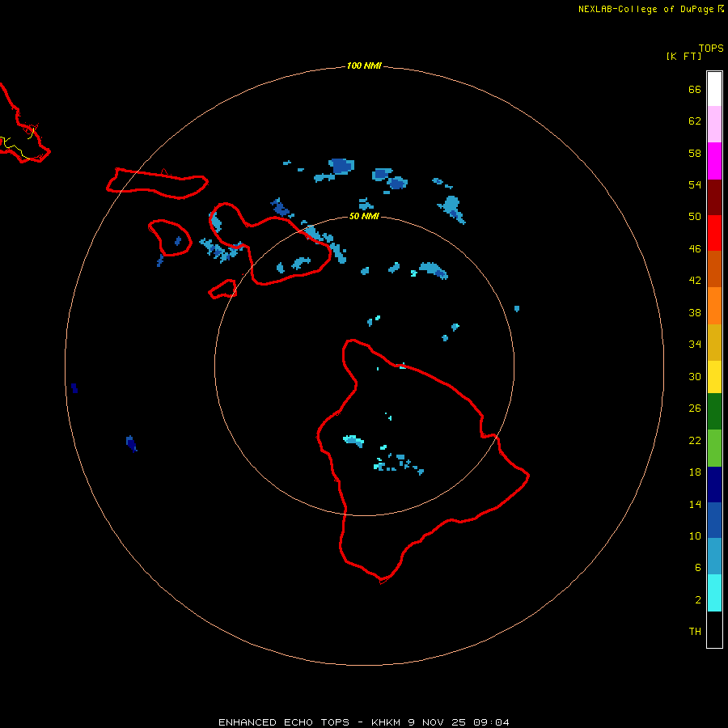This screenshot has width=728, height=728.
Task: Click the 10 legend value
Action: pos(695,536)
